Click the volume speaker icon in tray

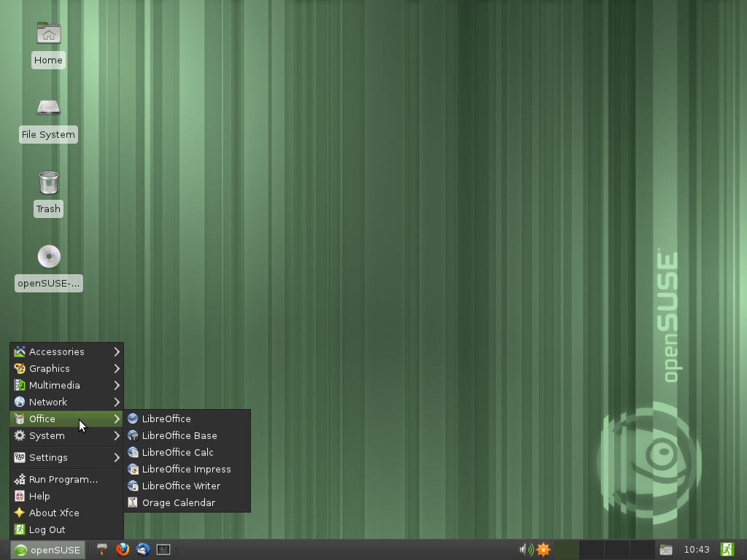coord(525,550)
